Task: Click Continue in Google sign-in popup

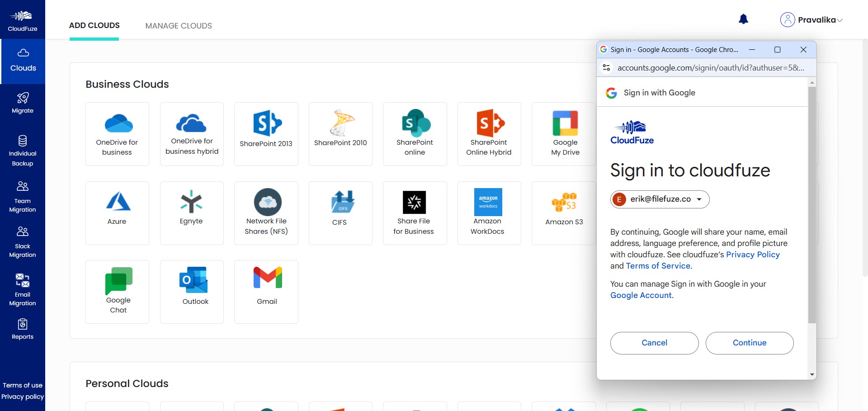Action: point(750,343)
